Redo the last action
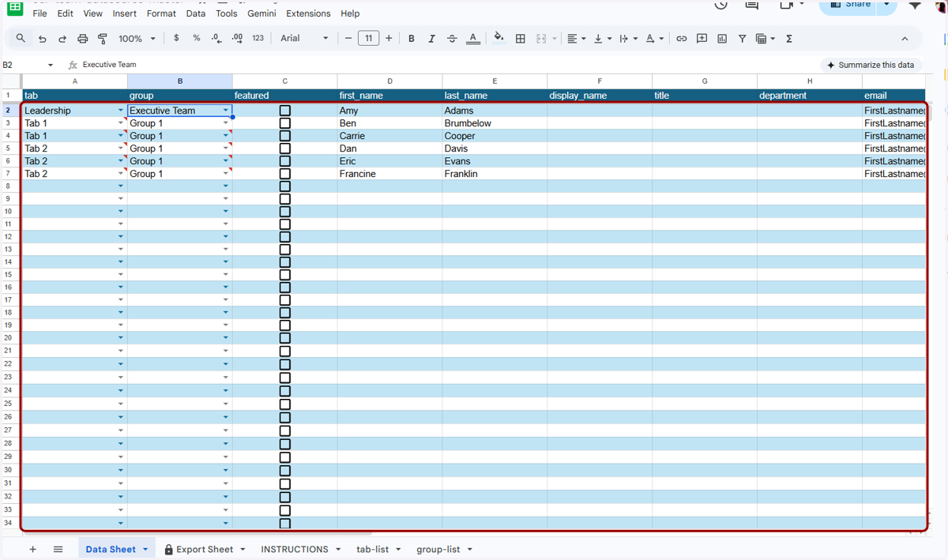The height and width of the screenshot is (560, 948). click(62, 39)
